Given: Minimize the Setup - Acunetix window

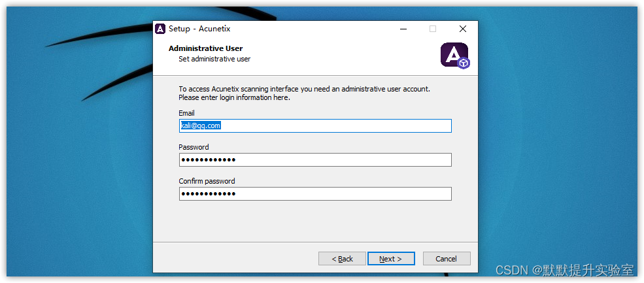Looking at the screenshot, I should point(403,29).
